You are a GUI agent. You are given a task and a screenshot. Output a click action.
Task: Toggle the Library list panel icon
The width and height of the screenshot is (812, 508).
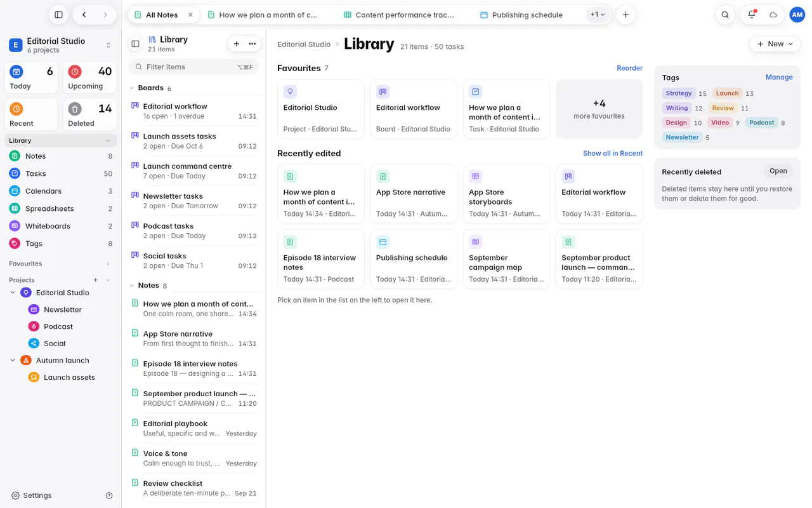tap(135, 44)
